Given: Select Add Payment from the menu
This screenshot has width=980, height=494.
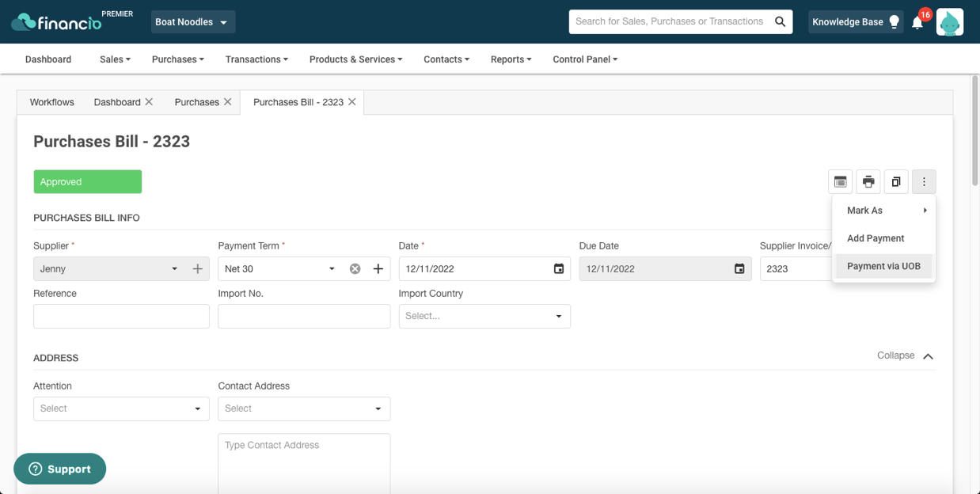Looking at the screenshot, I should (x=883, y=238).
